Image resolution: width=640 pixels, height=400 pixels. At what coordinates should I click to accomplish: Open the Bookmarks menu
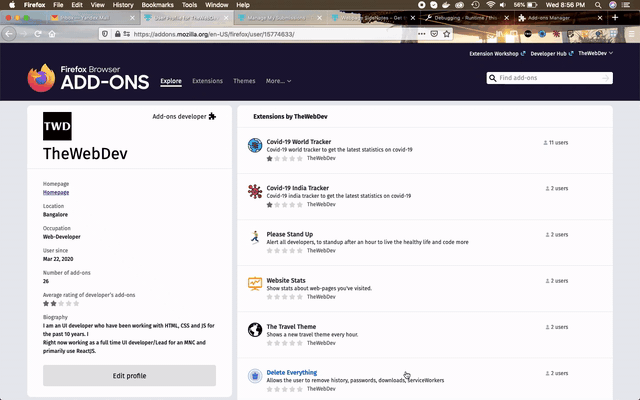click(157, 5)
